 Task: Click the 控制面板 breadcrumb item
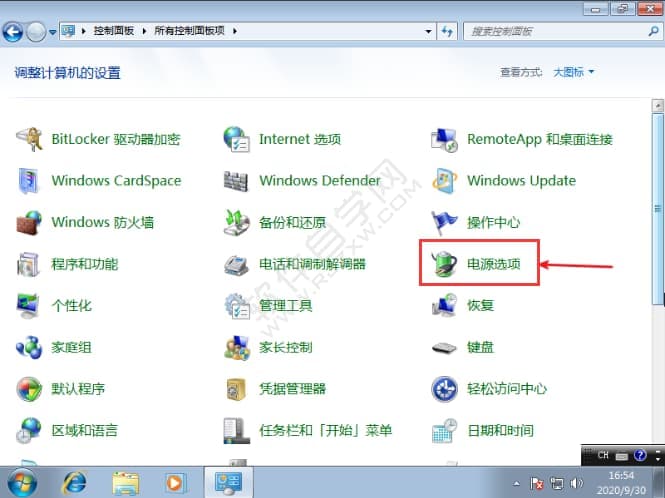click(116, 31)
